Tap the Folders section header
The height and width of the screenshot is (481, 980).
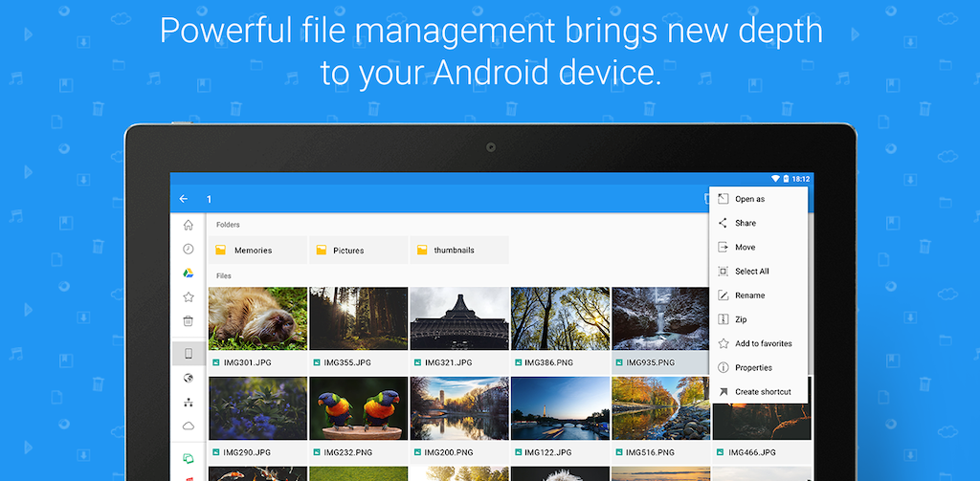228,225
